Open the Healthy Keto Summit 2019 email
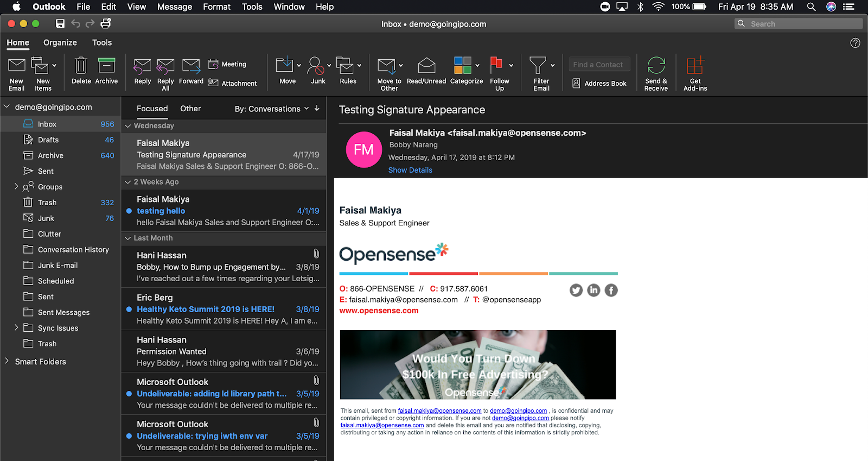 [x=224, y=309]
